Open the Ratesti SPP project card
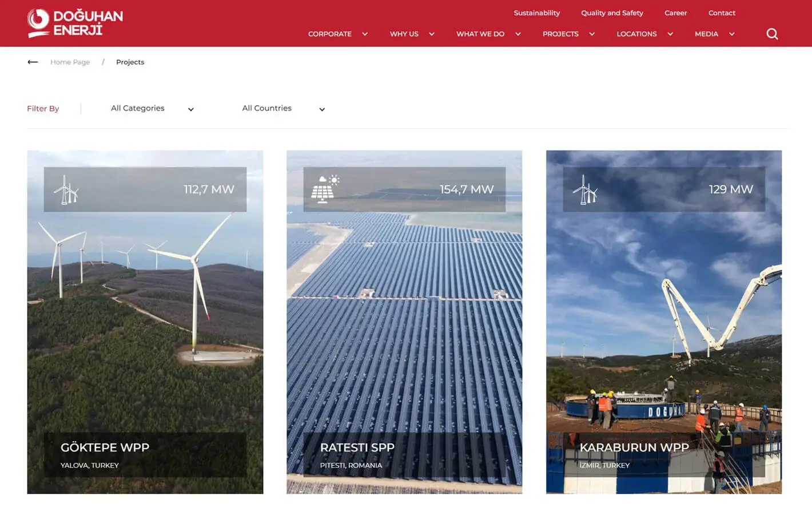812x515 pixels. click(404, 322)
